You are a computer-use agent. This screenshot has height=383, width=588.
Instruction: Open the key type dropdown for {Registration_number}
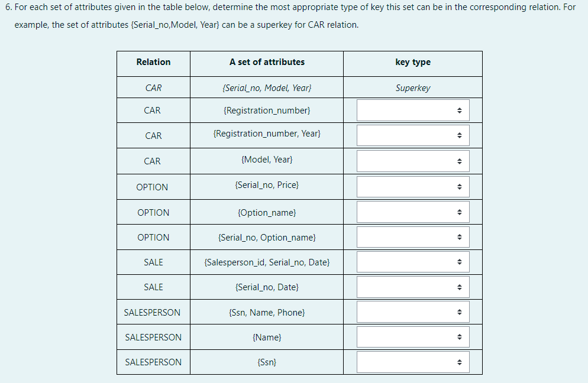412,110
